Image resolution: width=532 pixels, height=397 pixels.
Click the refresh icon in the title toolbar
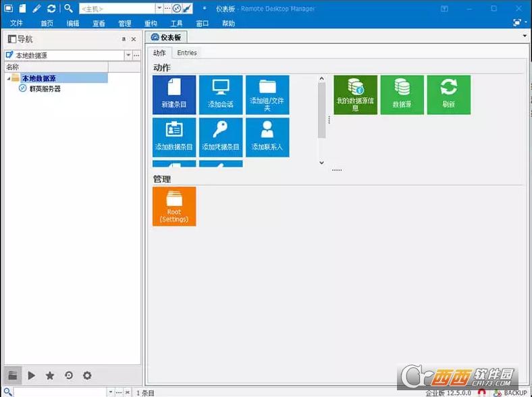click(x=51, y=8)
